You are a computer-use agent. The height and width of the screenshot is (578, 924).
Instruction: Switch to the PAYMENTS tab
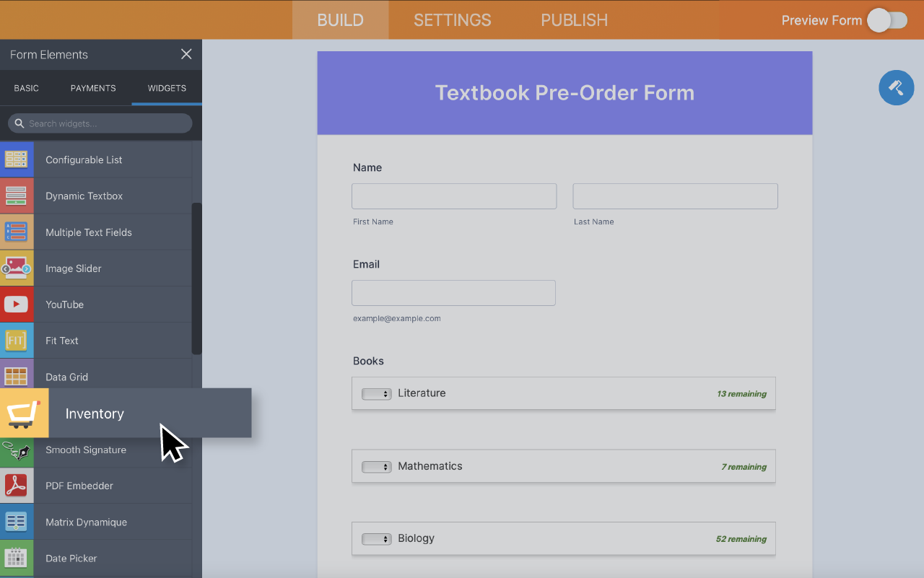pos(92,87)
